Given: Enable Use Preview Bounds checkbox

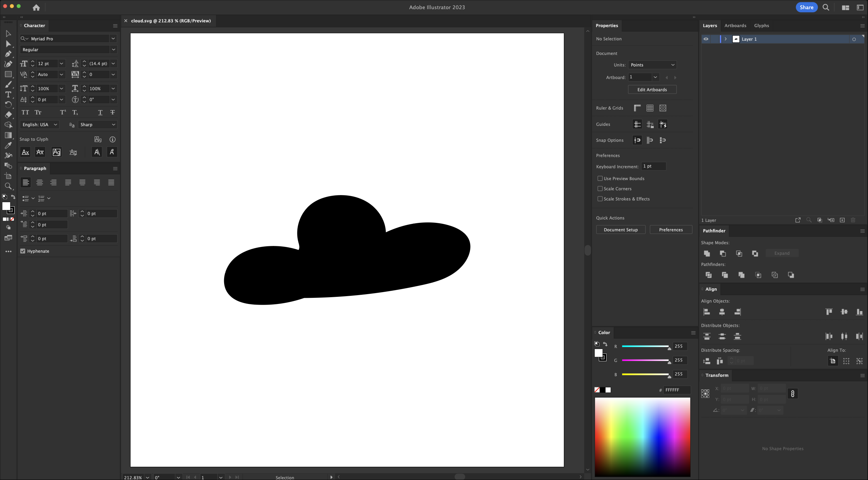Looking at the screenshot, I should click(600, 178).
